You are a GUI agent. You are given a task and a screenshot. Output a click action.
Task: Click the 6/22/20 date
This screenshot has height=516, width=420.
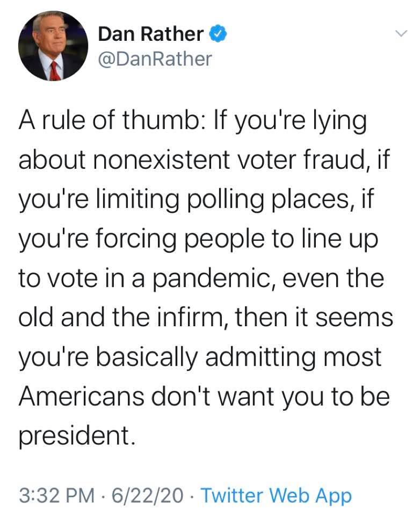click(x=147, y=495)
